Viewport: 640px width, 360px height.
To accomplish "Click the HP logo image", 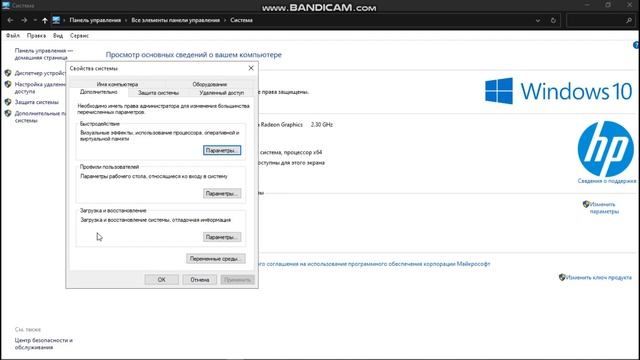I will click(606, 149).
